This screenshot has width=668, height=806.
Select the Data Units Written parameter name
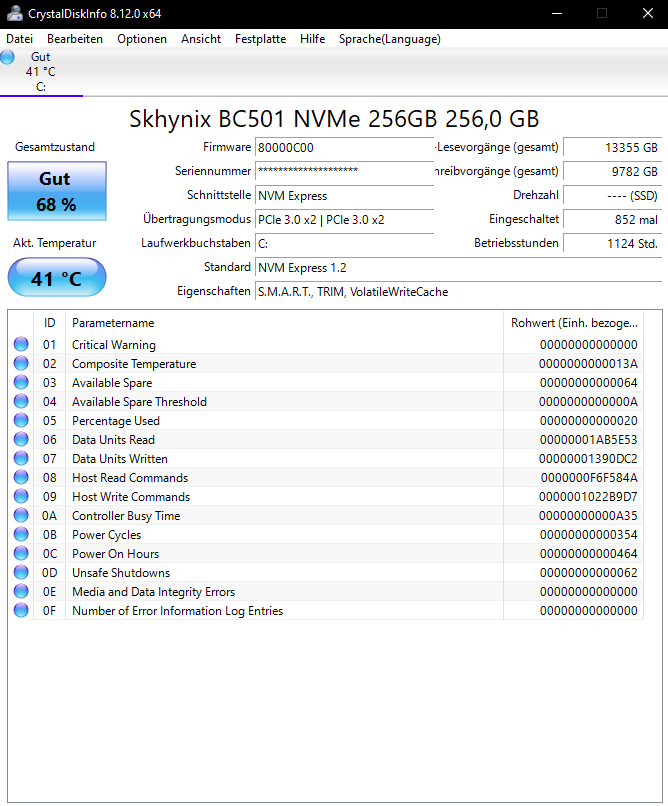(x=120, y=459)
